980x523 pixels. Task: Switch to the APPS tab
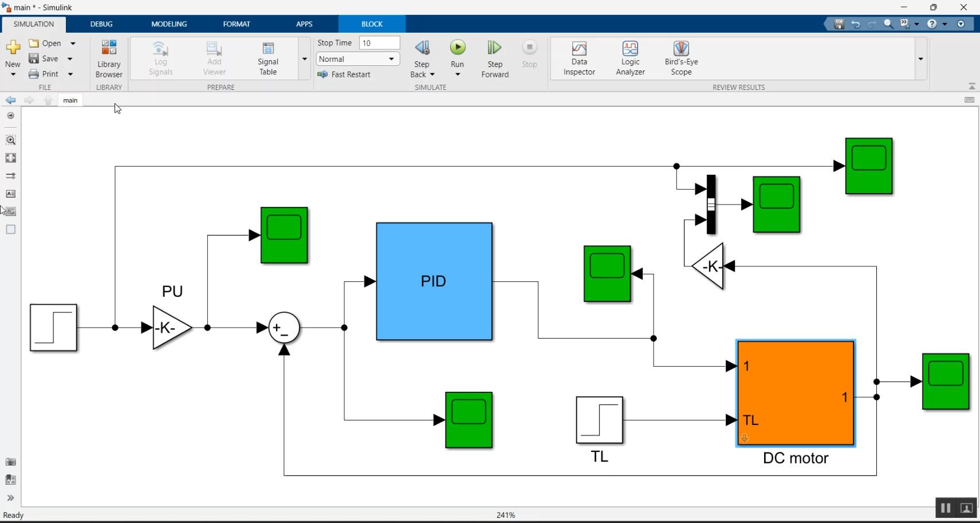(304, 24)
